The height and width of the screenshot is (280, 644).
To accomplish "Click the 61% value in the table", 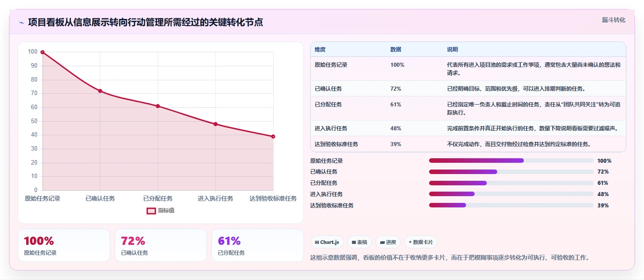I will pos(396,105).
